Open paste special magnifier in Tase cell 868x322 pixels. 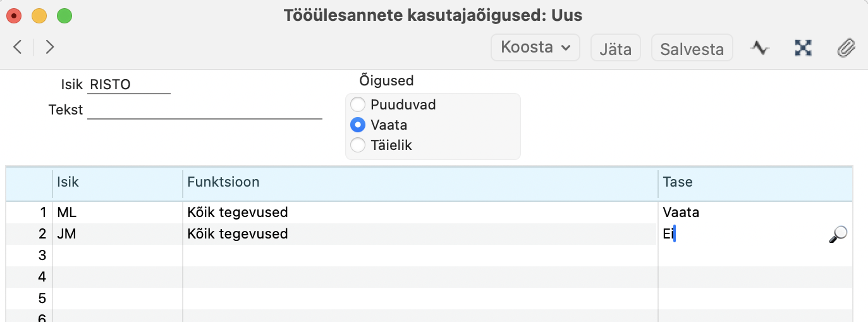pos(838,235)
